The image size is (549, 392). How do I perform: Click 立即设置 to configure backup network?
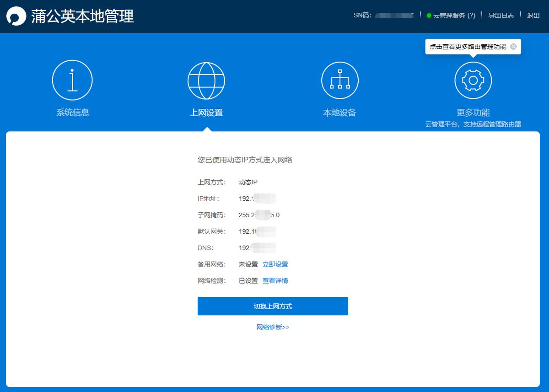tap(275, 264)
